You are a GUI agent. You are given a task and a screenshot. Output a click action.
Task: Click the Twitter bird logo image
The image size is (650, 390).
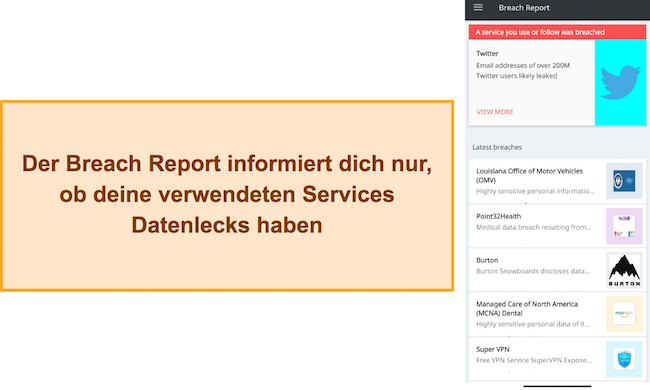[x=620, y=82]
